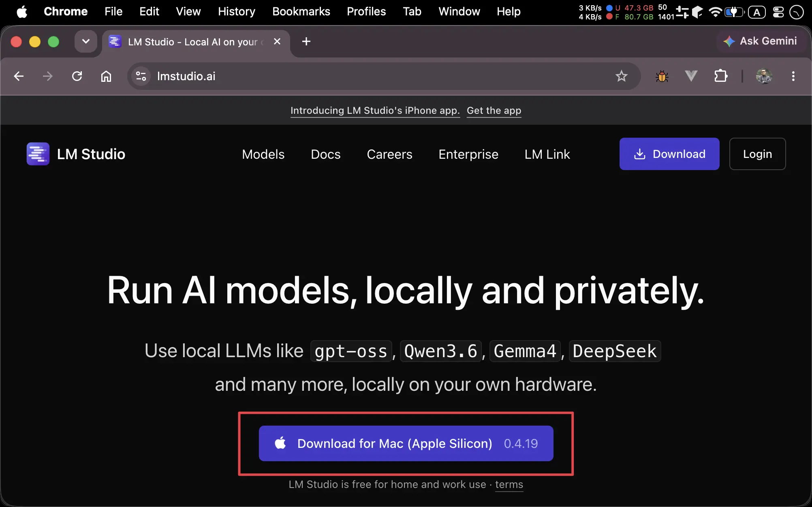Image resolution: width=812 pixels, height=507 pixels.
Task: Expand the tab search dropdown
Action: pos(86,41)
